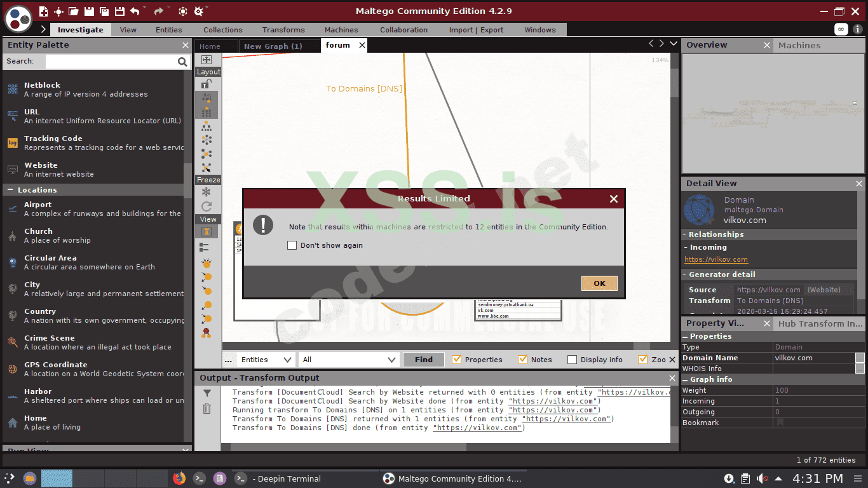Screen dimensions: 868x488
Task: Open the All filter dropdown in find bar
Action: point(349,360)
